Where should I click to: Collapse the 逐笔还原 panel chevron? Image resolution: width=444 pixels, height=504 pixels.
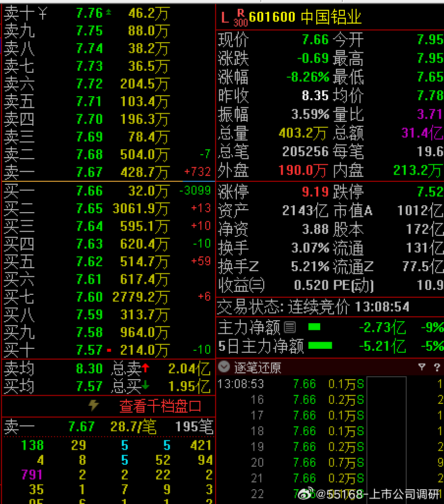click(x=224, y=366)
